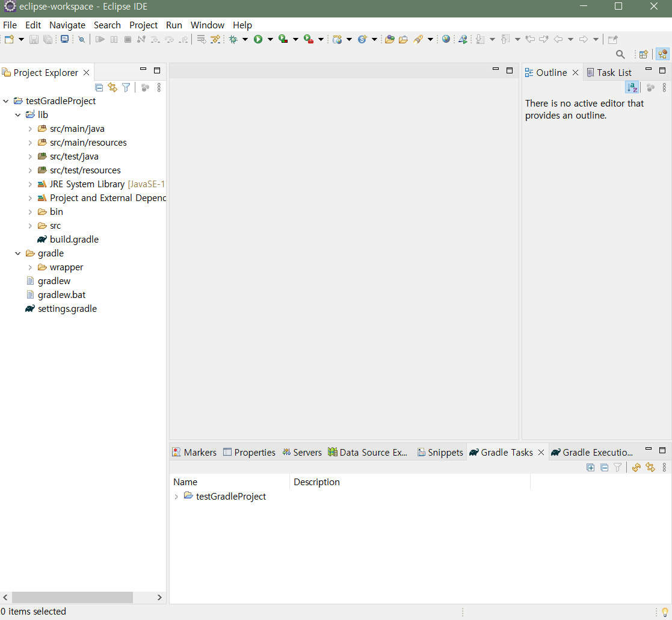Close the Gradle Tasks view tab
Viewport: 672px width, 620px height.
pos(541,453)
